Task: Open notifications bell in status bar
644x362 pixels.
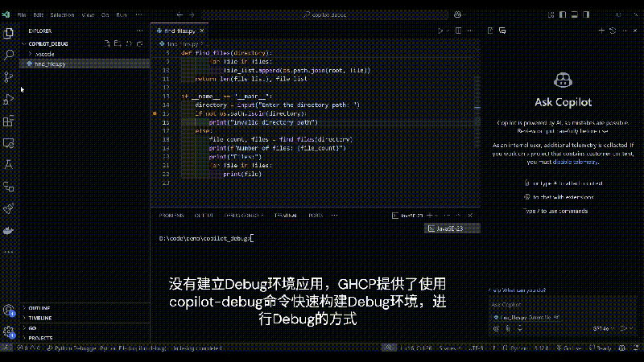Action: tap(636, 348)
